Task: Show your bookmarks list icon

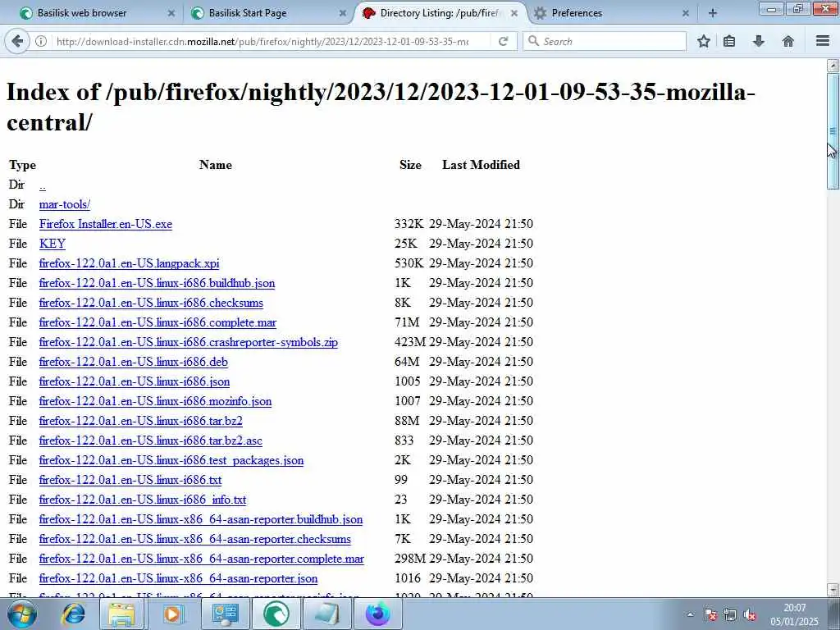Action: [729, 41]
